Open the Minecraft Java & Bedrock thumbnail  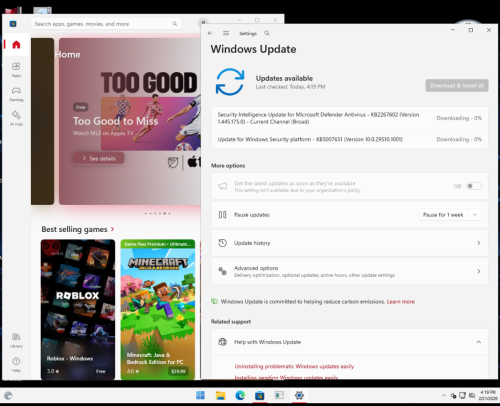tap(158, 310)
